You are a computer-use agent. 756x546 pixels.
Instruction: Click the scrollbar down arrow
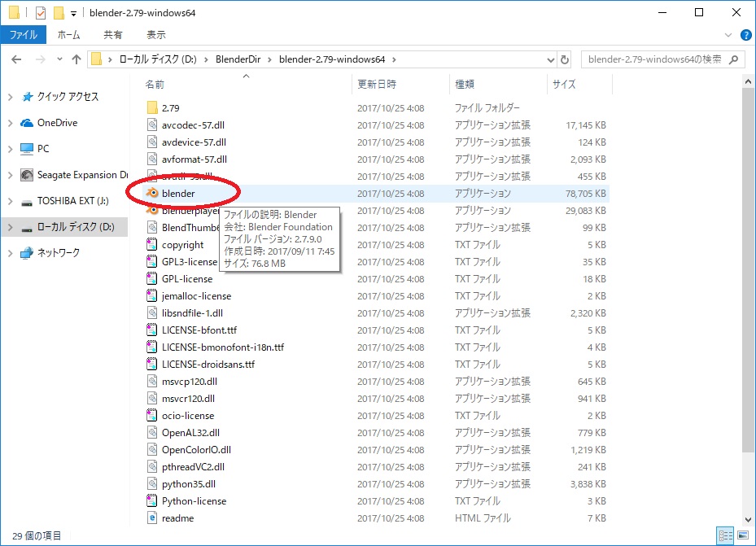(x=748, y=519)
